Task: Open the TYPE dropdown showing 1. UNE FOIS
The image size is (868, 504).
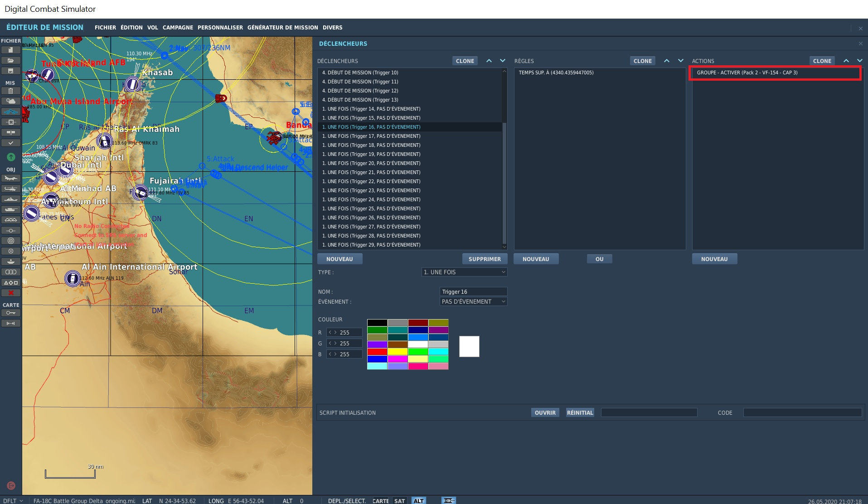Action: [x=464, y=272]
